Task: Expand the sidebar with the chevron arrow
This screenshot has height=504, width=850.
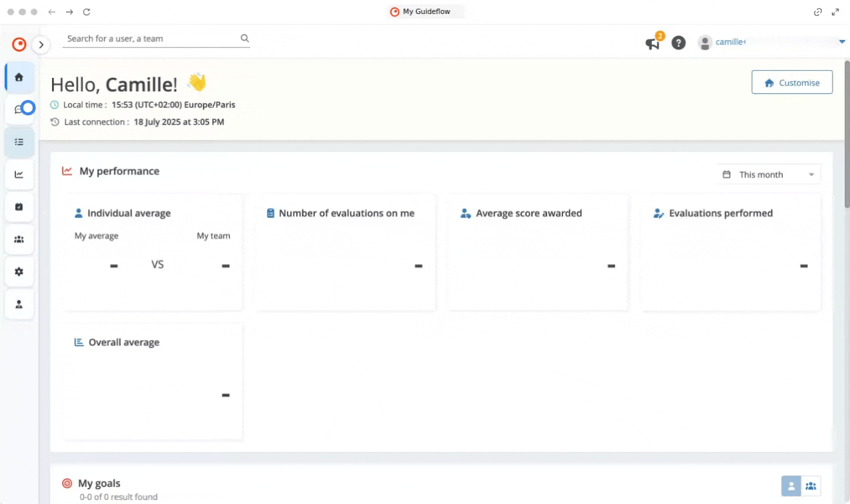Action: [x=41, y=45]
